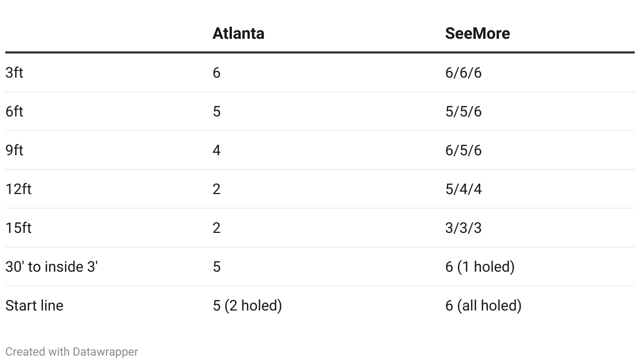Select the 6ft row label

(15, 111)
